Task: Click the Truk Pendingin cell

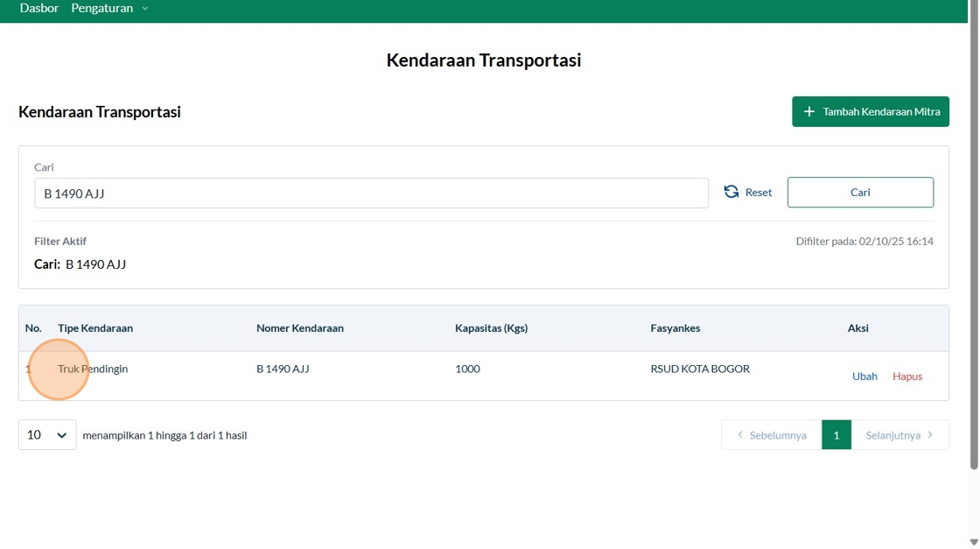Action: tap(93, 369)
